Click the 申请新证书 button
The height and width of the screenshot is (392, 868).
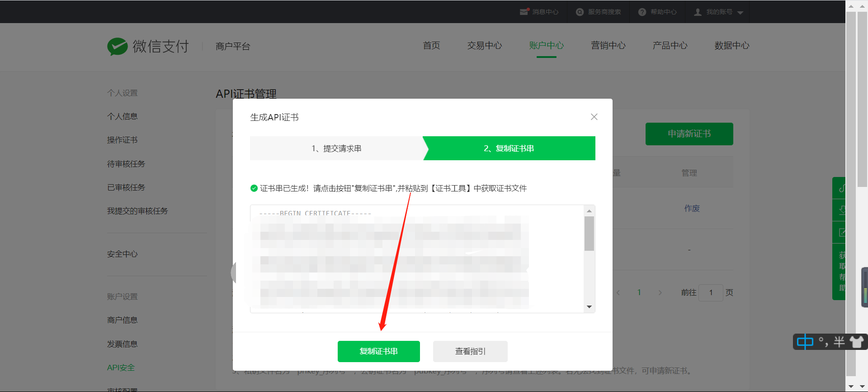689,134
